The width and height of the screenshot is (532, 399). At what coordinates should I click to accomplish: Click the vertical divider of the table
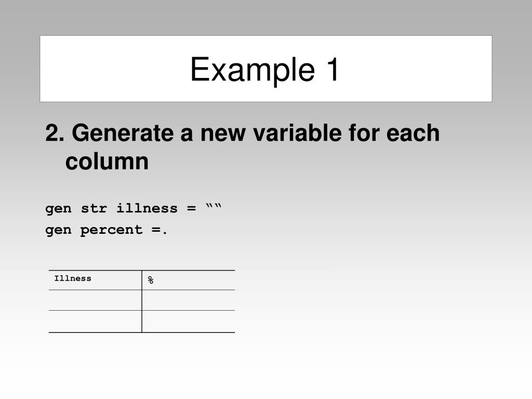142,301
